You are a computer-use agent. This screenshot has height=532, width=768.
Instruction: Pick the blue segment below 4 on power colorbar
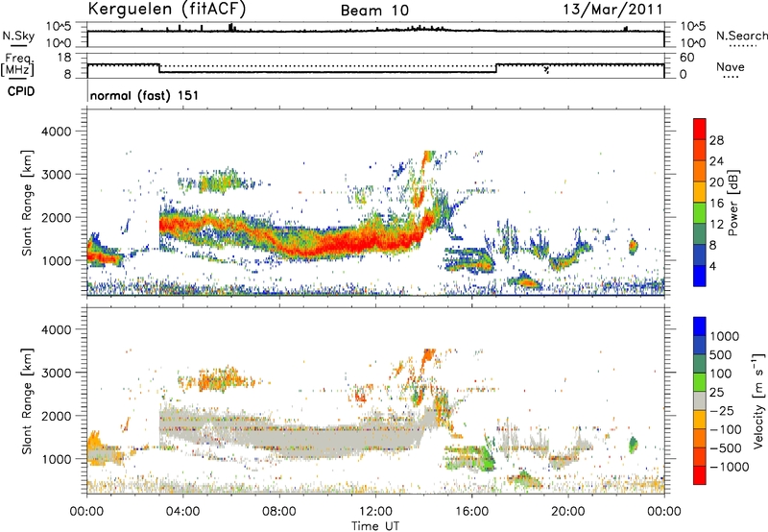point(700,277)
